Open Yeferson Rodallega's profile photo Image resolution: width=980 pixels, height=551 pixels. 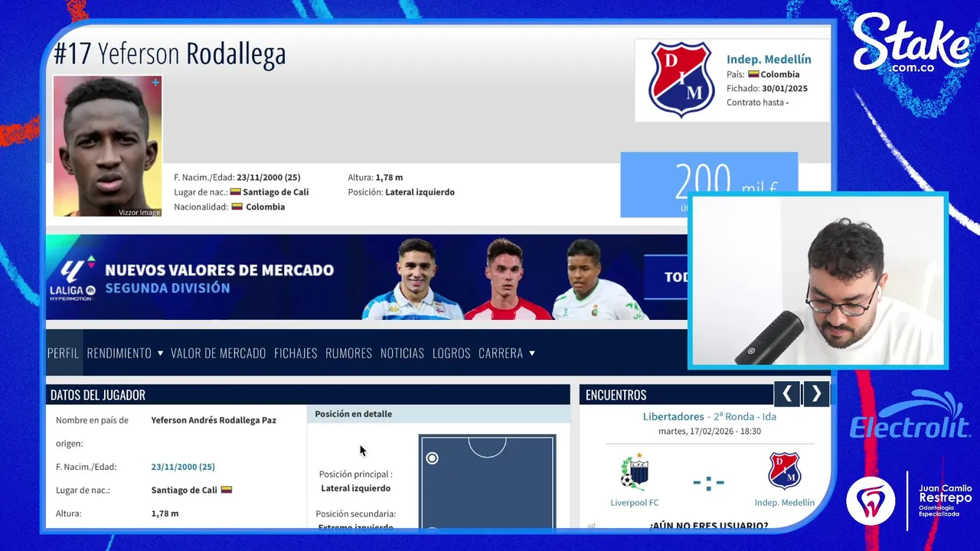point(108,145)
